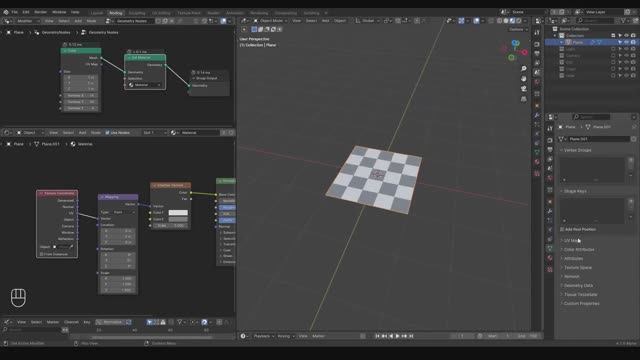Open the Material properties tab icon
640x360 pixels.
[x=550, y=258]
